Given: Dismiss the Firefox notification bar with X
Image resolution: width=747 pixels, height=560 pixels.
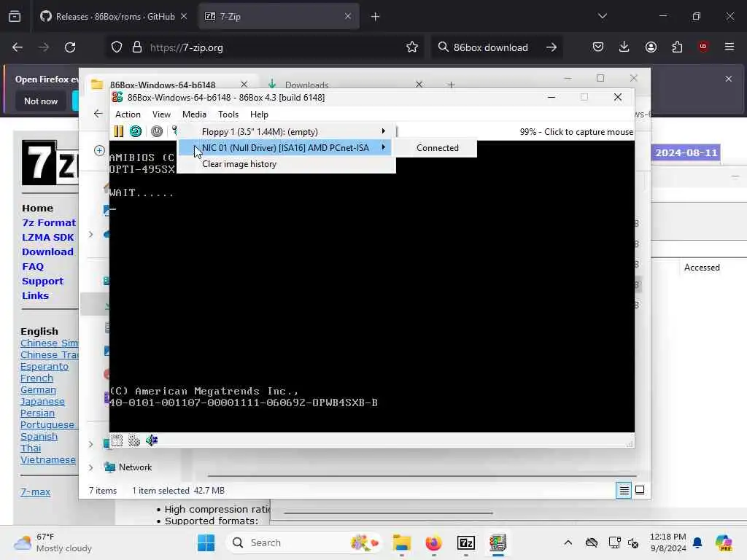Looking at the screenshot, I should [x=729, y=79].
